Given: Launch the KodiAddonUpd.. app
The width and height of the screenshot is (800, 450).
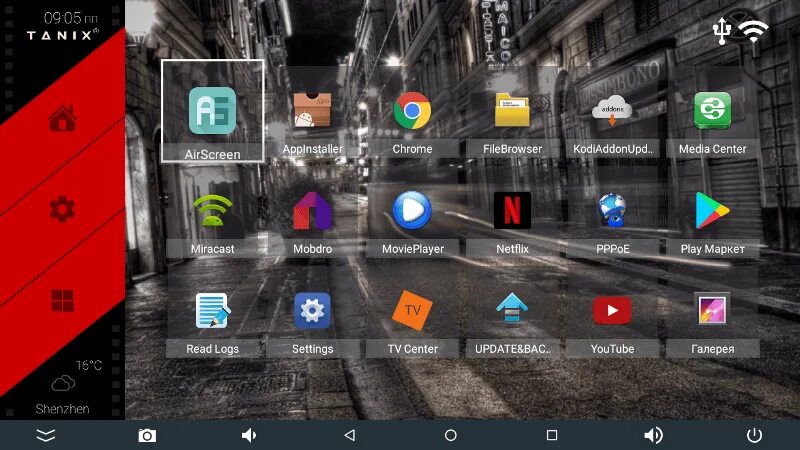Looking at the screenshot, I should click(x=612, y=110).
